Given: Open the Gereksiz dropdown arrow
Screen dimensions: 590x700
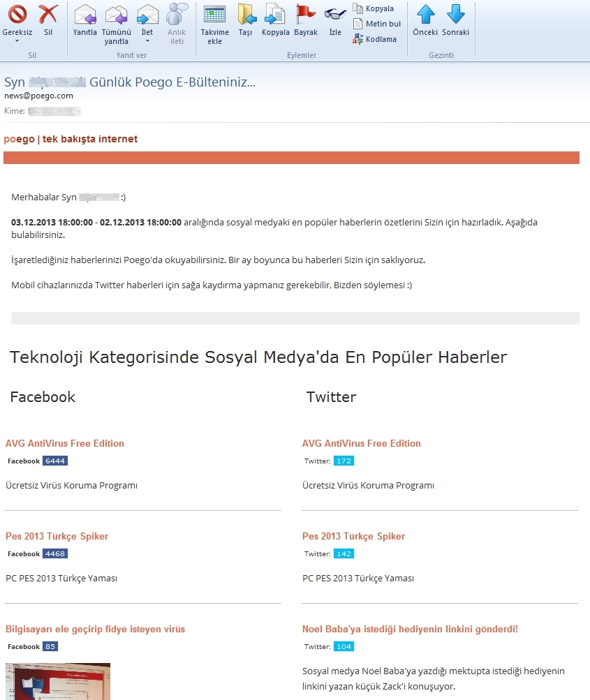Looking at the screenshot, I should [17, 41].
